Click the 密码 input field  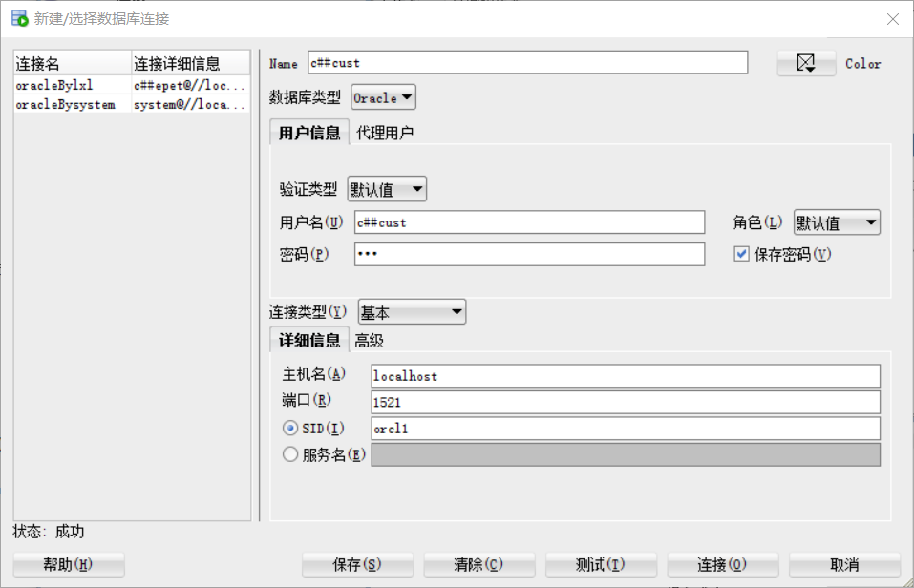tap(529, 254)
